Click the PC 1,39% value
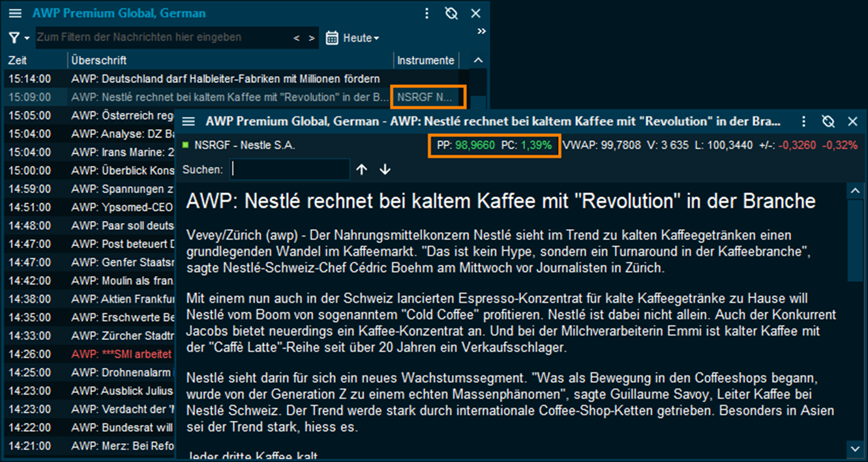Screen dimensions: 868x462 [x=528, y=146]
